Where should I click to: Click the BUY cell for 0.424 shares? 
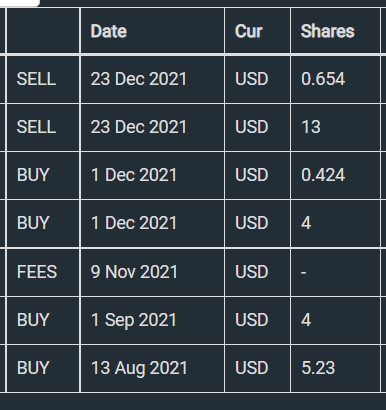point(43,175)
